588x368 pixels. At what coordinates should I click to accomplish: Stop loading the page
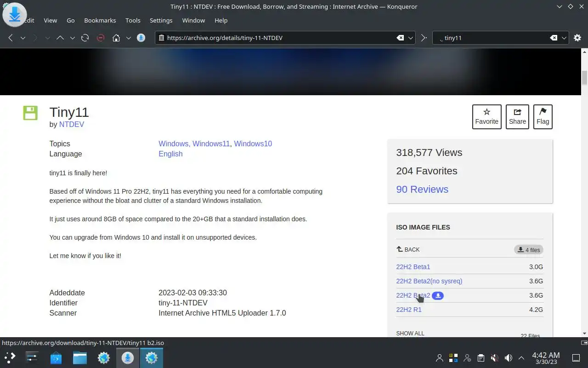101,38
